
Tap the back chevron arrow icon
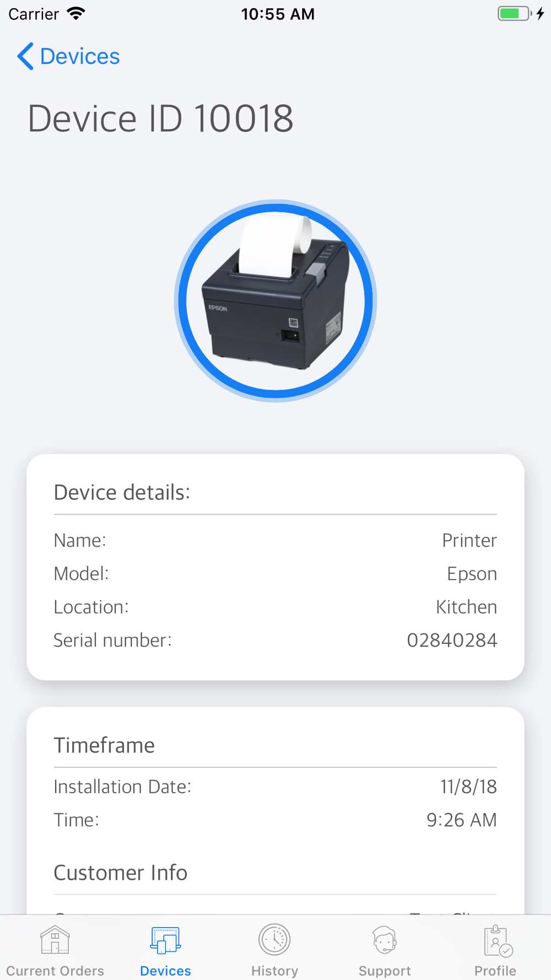[25, 56]
